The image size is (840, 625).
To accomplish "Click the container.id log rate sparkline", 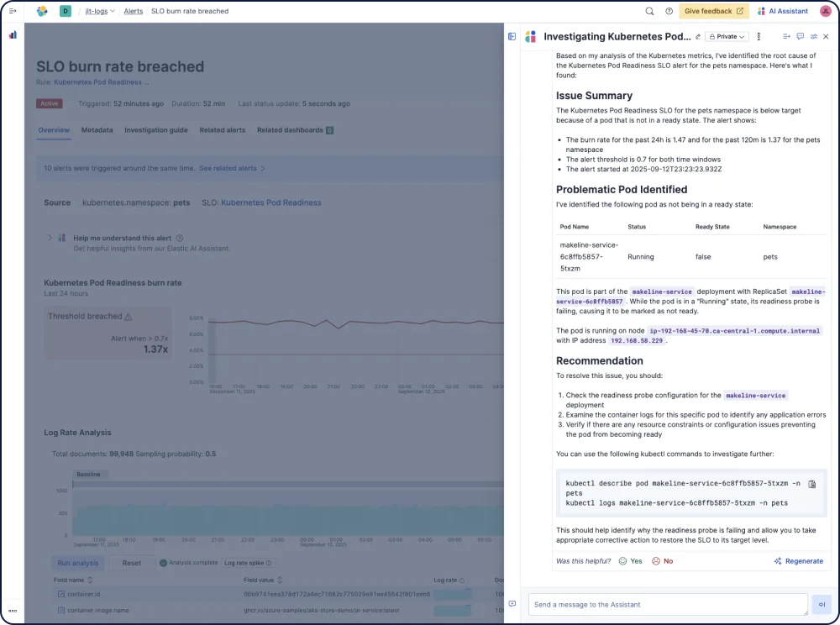I will click(453, 594).
